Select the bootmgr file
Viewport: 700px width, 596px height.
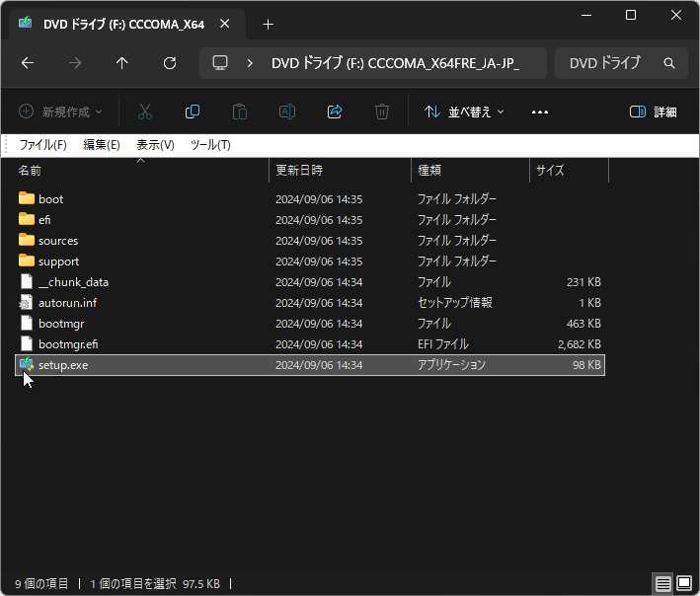pos(61,324)
